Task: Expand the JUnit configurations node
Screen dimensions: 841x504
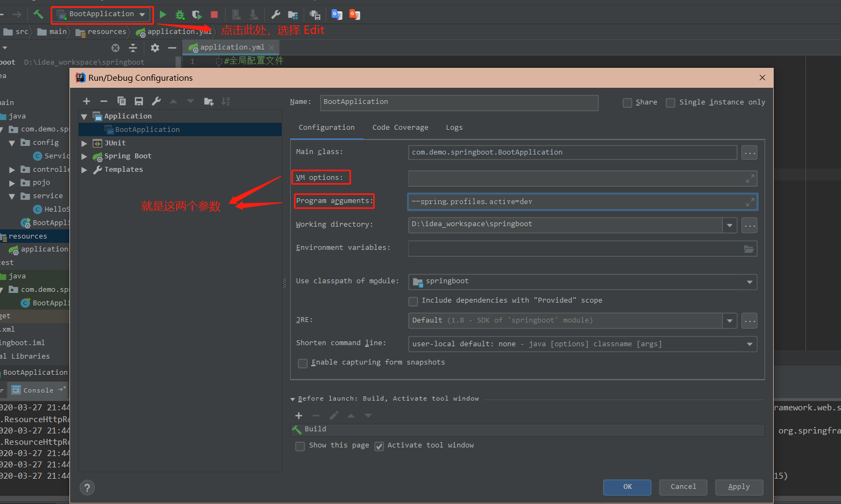Action: pyautogui.click(x=84, y=143)
